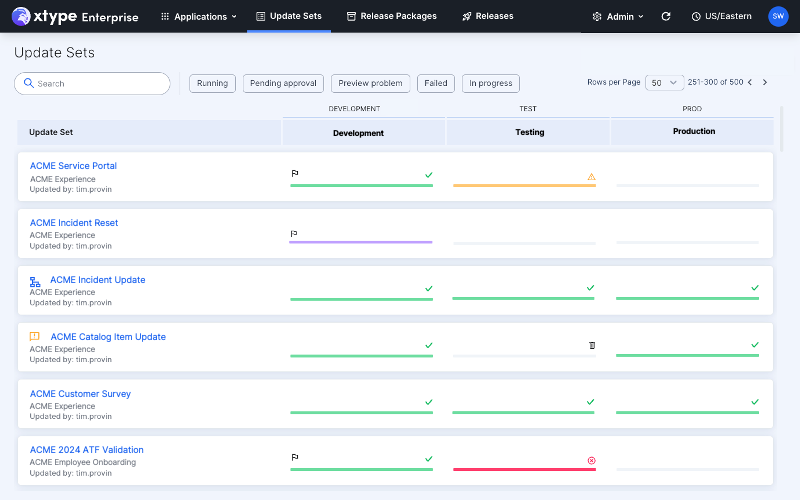Screen dimensions: 800x500
Task: Go to next page of results
Action: [x=765, y=82]
